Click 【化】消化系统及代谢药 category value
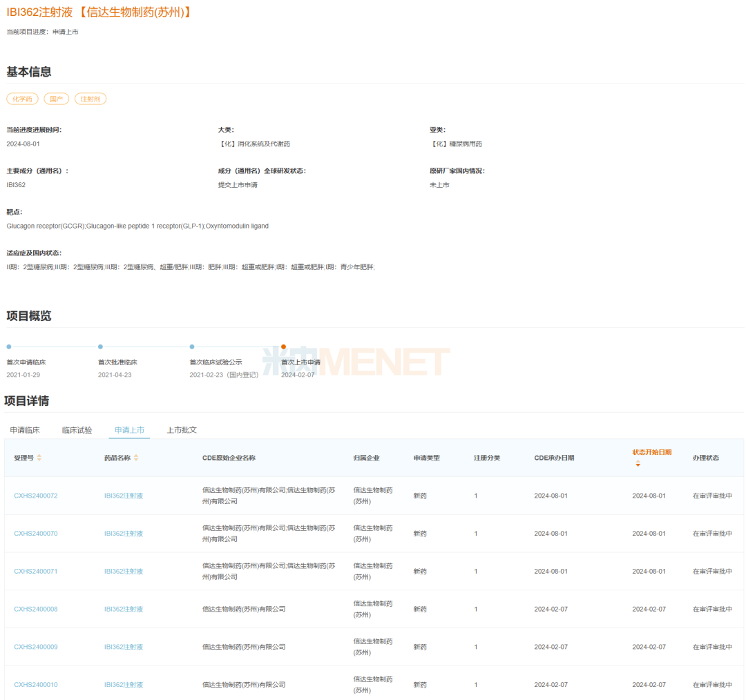This screenshot has width=746, height=700. tap(254, 144)
